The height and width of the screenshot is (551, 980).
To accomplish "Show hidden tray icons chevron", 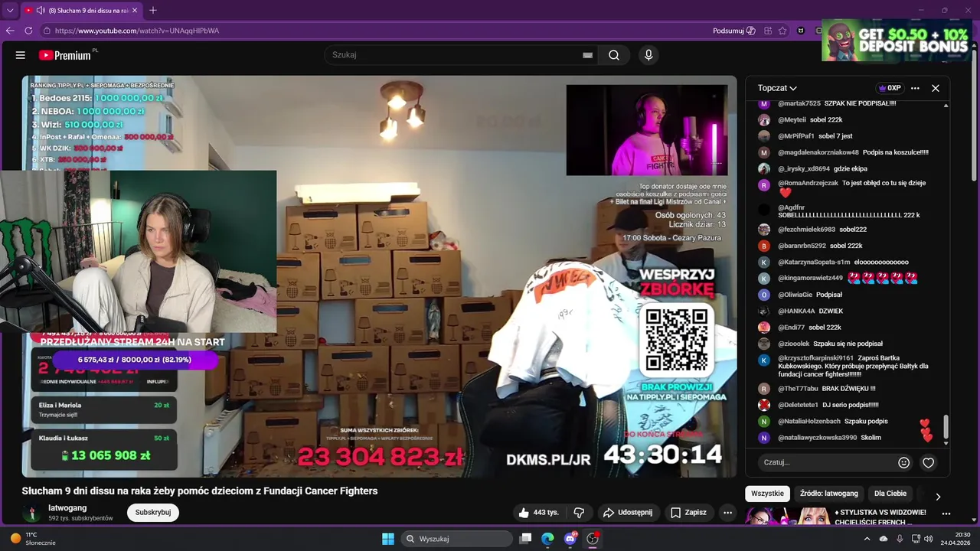I will pos(867,539).
